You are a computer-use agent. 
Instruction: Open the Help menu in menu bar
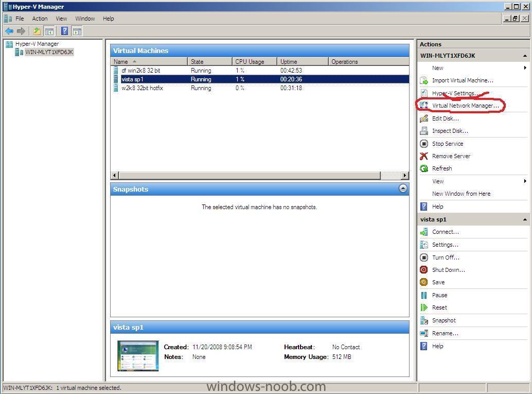point(108,19)
